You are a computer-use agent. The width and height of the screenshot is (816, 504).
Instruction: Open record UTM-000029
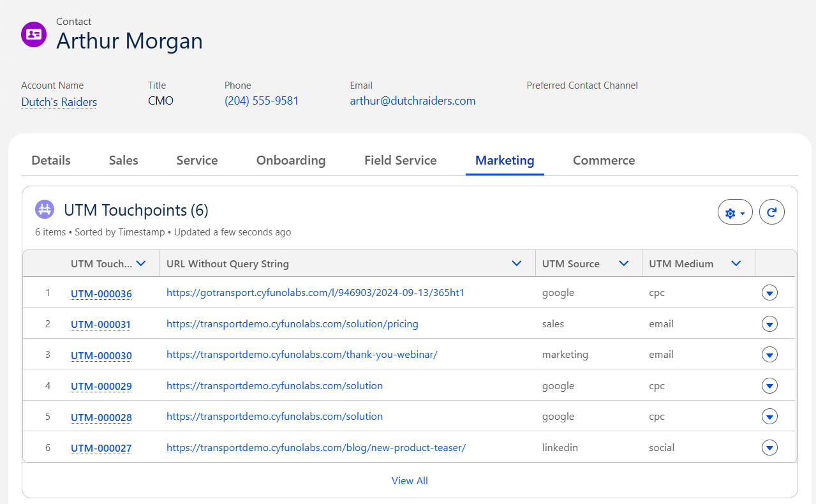(101, 386)
